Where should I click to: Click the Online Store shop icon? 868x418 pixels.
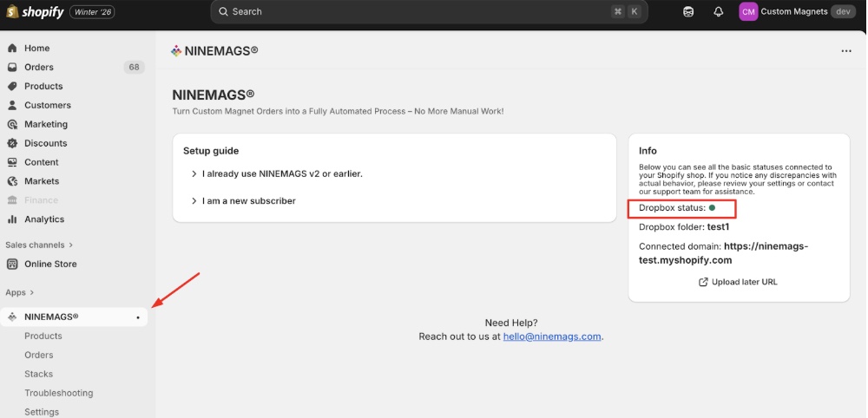pyautogui.click(x=12, y=264)
